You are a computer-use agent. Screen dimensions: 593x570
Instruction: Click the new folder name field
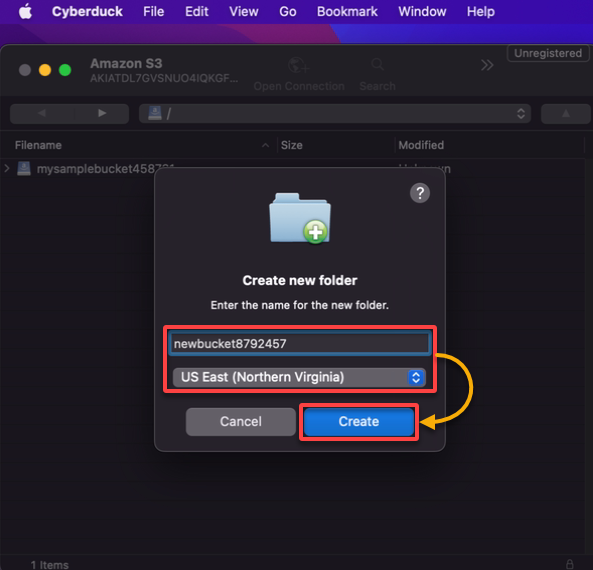[x=300, y=343]
